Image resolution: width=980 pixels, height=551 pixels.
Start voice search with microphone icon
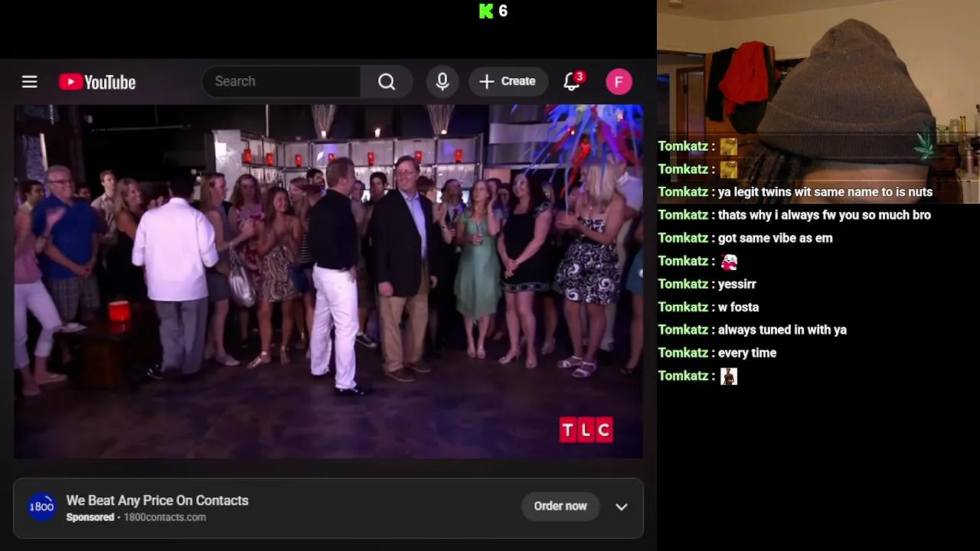pos(443,81)
